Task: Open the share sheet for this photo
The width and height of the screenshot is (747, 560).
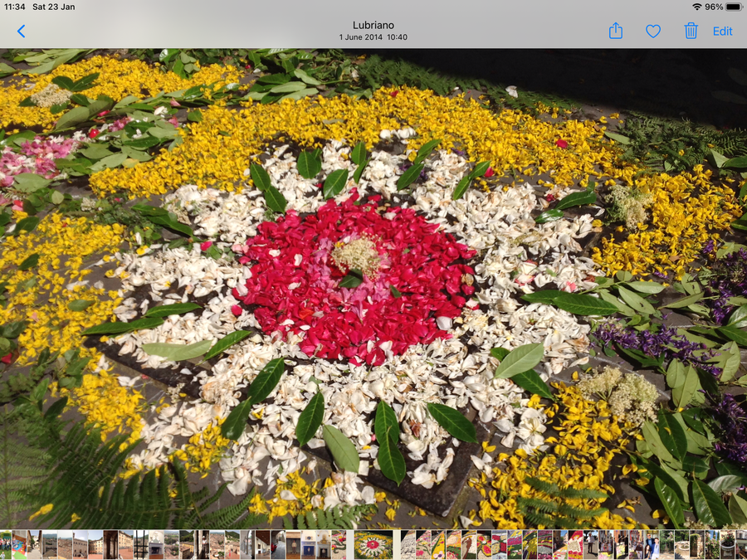Action: 616,31
